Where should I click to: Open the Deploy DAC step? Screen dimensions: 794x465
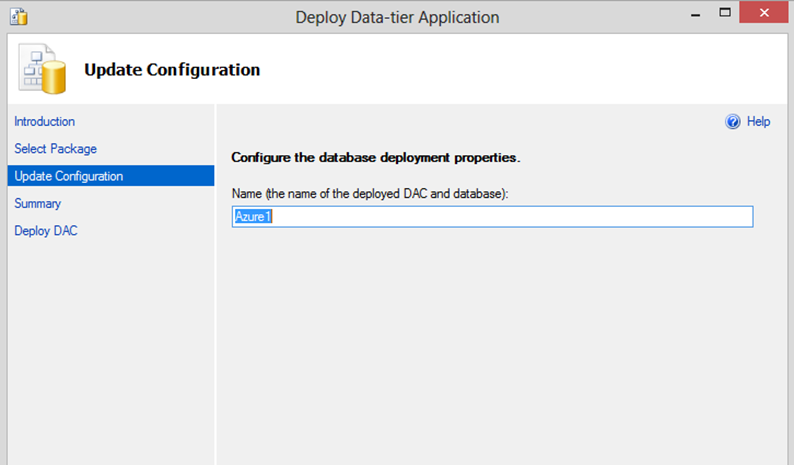[45, 231]
